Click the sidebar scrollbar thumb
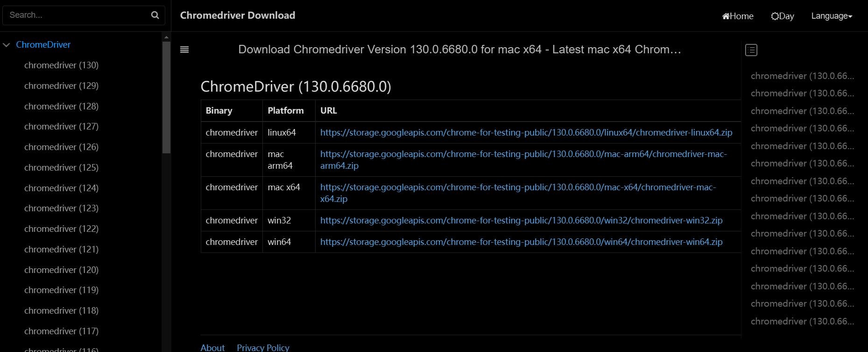This screenshot has width=868, height=352. tap(166, 97)
